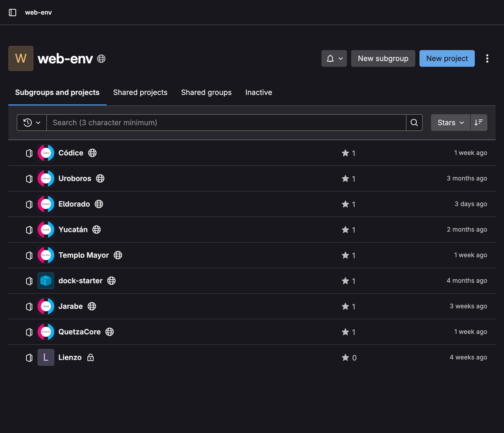504x433 pixels.
Task: Click the Lienzo project letter avatar
Action: (46, 357)
